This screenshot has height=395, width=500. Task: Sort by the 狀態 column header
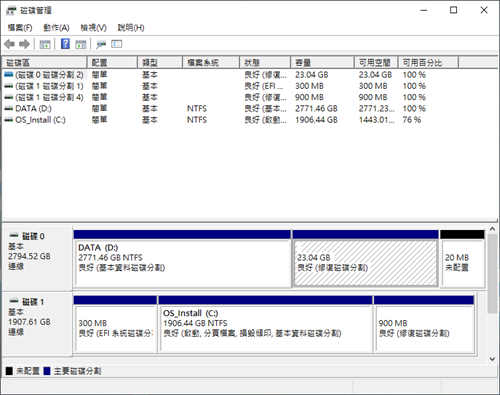coord(265,62)
